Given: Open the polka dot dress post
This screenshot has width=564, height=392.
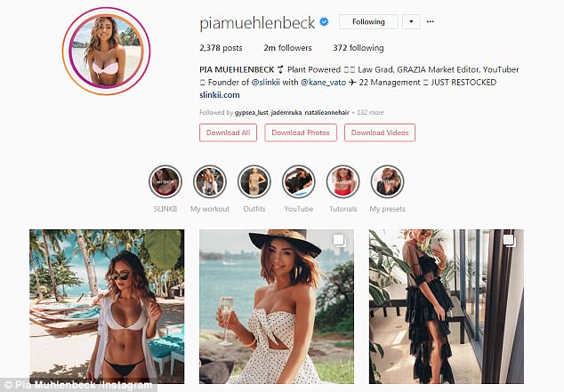Looking at the screenshot, I should coord(277,307).
